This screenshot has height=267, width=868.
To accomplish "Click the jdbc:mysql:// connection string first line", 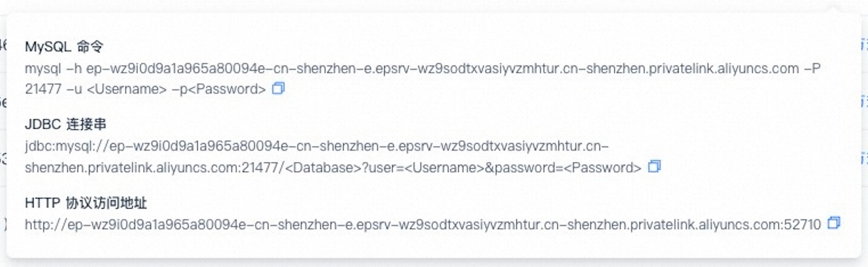I will 317,146.
